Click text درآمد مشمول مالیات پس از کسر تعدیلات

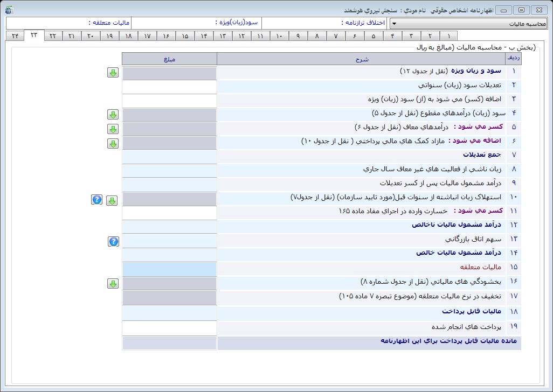point(440,183)
